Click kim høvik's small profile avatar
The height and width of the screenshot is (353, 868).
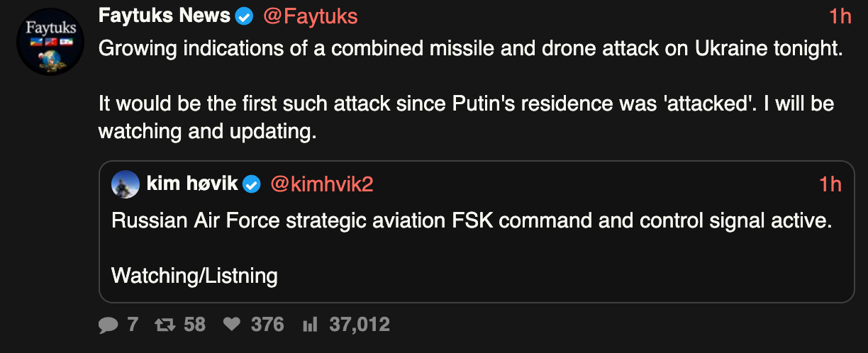126,184
